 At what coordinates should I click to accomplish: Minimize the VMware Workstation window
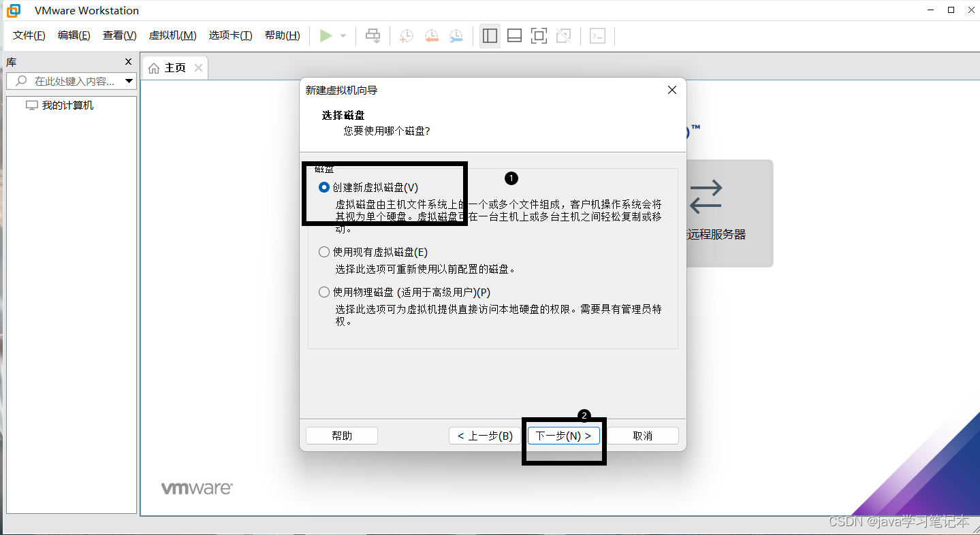[x=931, y=10]
